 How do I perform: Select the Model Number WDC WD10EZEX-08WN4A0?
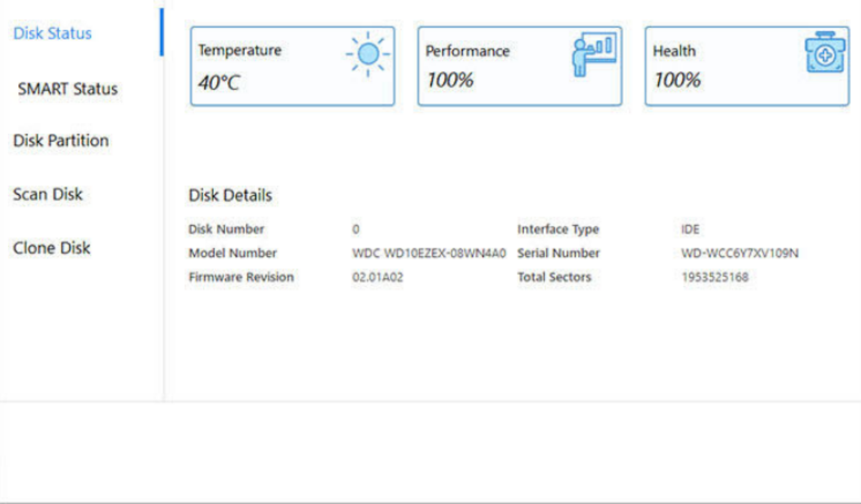[x=429, y=253]
